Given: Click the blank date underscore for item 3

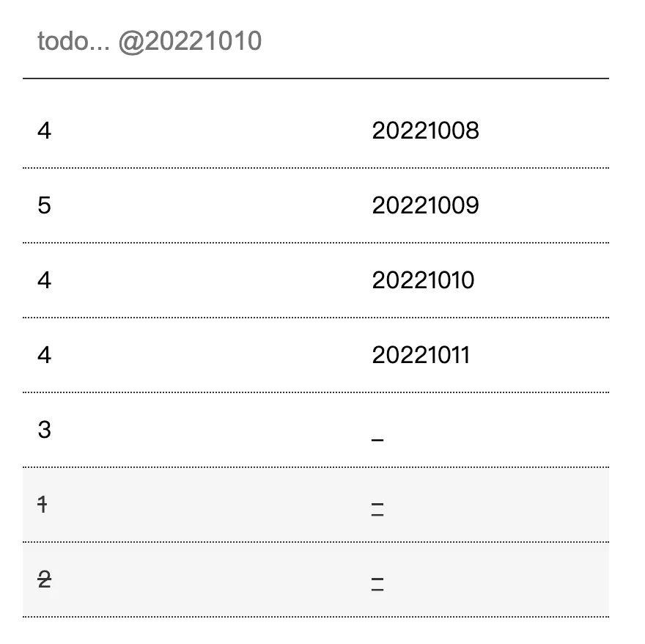Looking at the screenshot, I should (377, 437).
